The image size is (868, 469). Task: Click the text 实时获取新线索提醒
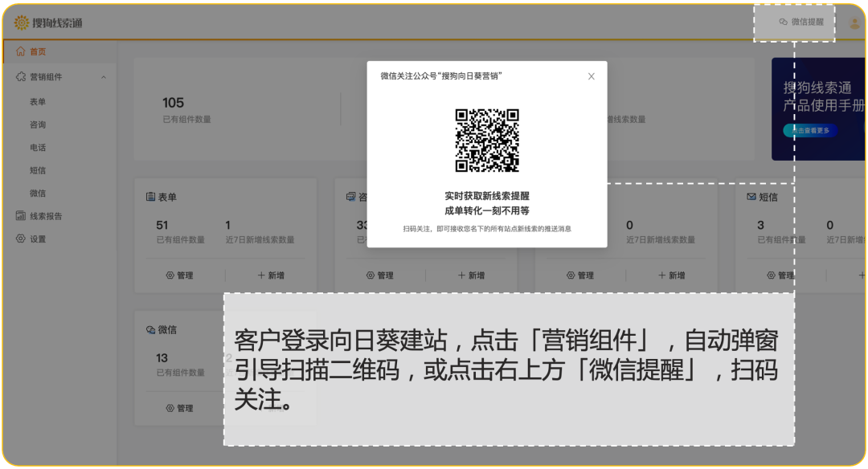pyautogui.click(x=487, y=196)
